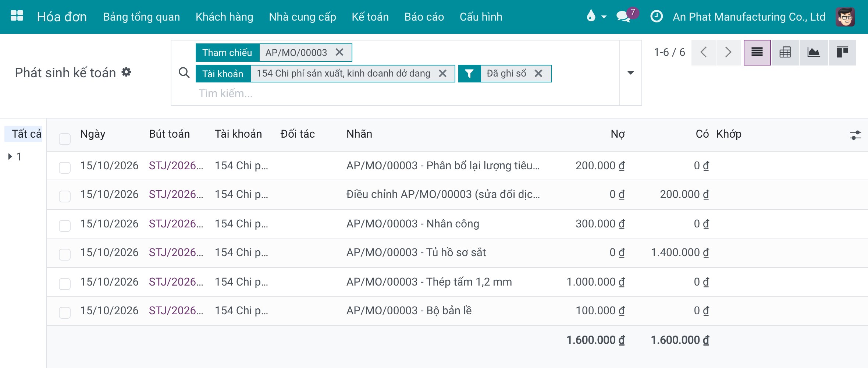Check the Điều chỉnh AP/MO/00003 row
Viewport: 868px width, 368px height.
coord(65,197)
